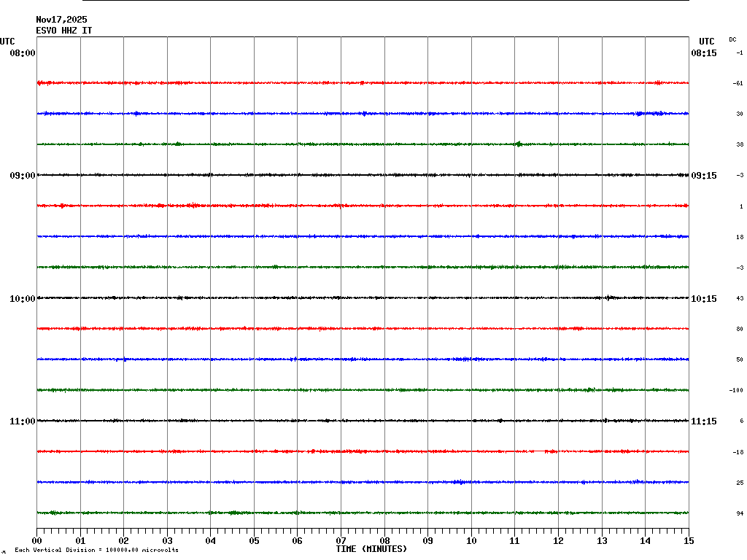Screen dimensions: 747x560
Task: Select the 10:15 right time label
Action: click(704, 299)
